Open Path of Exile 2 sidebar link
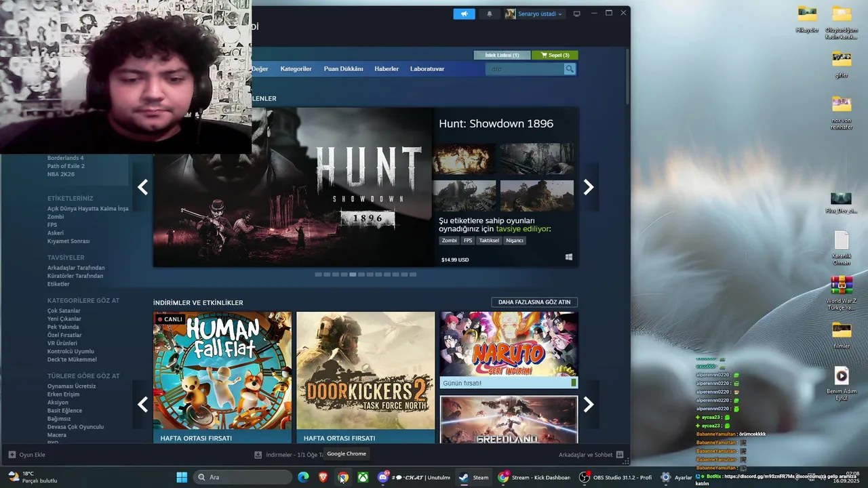 (x=66, y=166)
